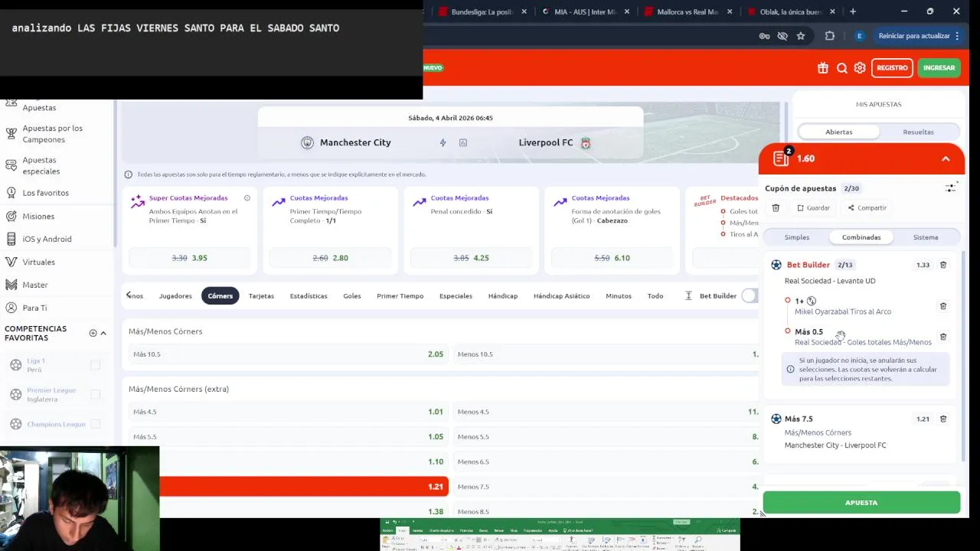Select Sistema coupon tab
The width and height of the screenshot is (980, 551).
926,237
